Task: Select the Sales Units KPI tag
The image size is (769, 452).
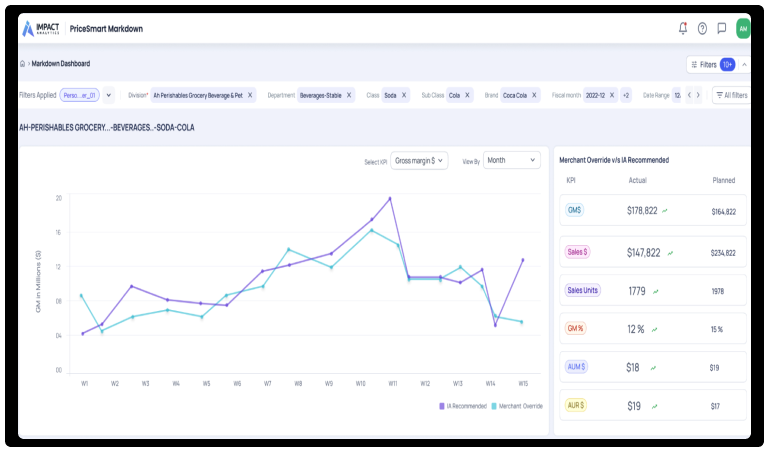Action: tap(583, 290)
